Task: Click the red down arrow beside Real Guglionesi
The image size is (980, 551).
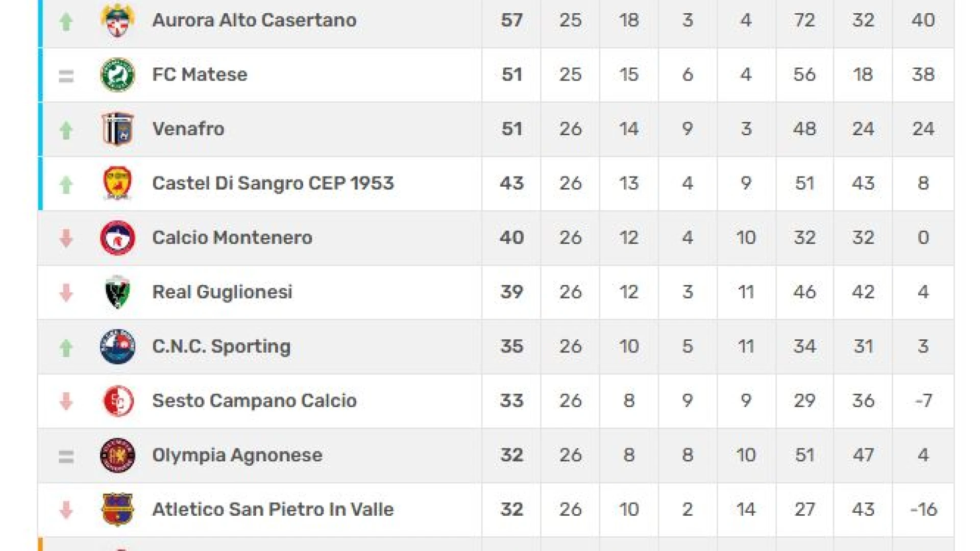Action: click(x=66, y=293)
